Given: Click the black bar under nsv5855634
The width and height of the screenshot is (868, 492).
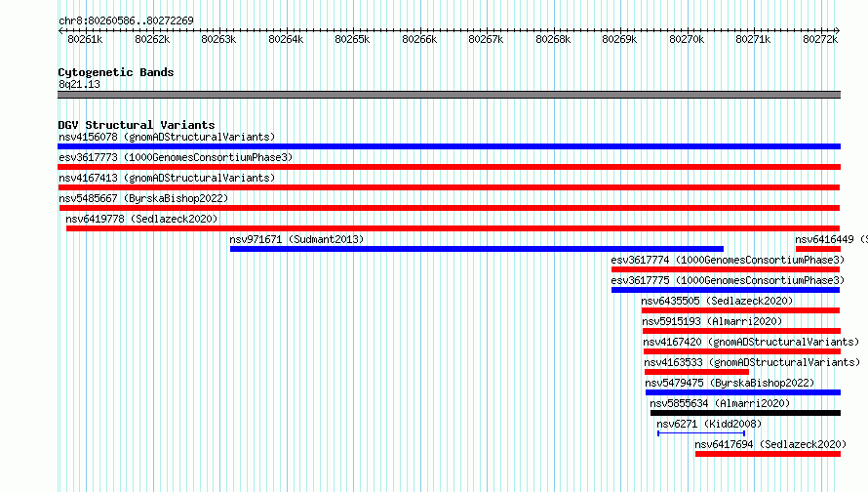Looking at the screenshot, I should [746, 413].
